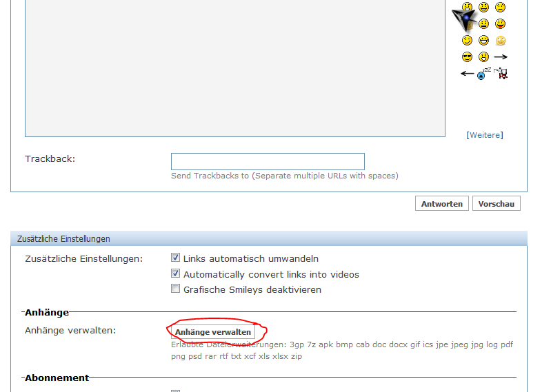
Task: Click the Abonnement group heading
Action: coord(57,378)
